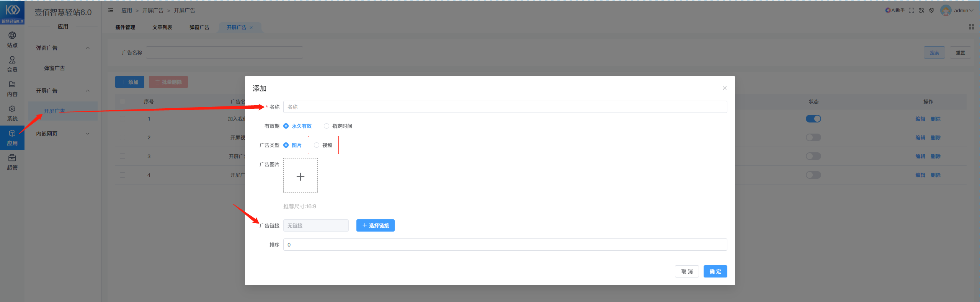Toggle status switch of first row
This screenshot has height=302, width=980.
tap(813, 119)
